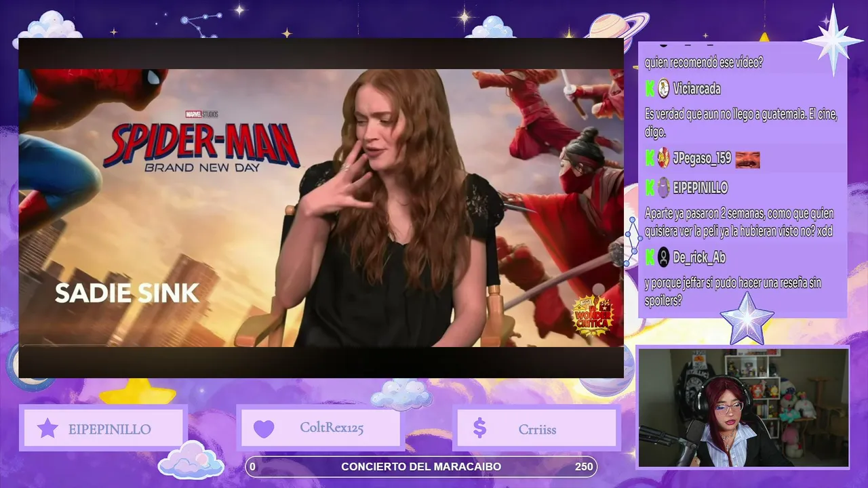Open De_rick_Ab's avatar icon in chat
The image size is (868, 488).
click(x=663, y=258)
